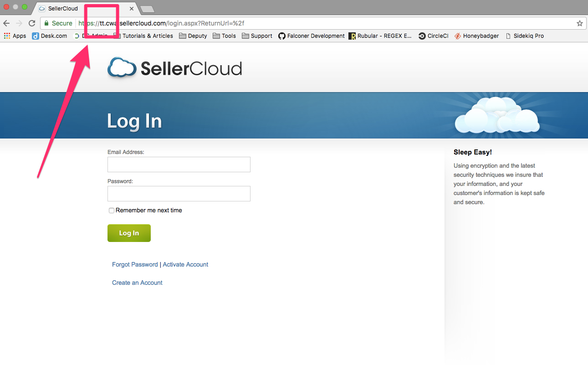Tick the Remember me next time checkbox
Image resolution: width=588 pixels, height=365 pixels.
112,211
